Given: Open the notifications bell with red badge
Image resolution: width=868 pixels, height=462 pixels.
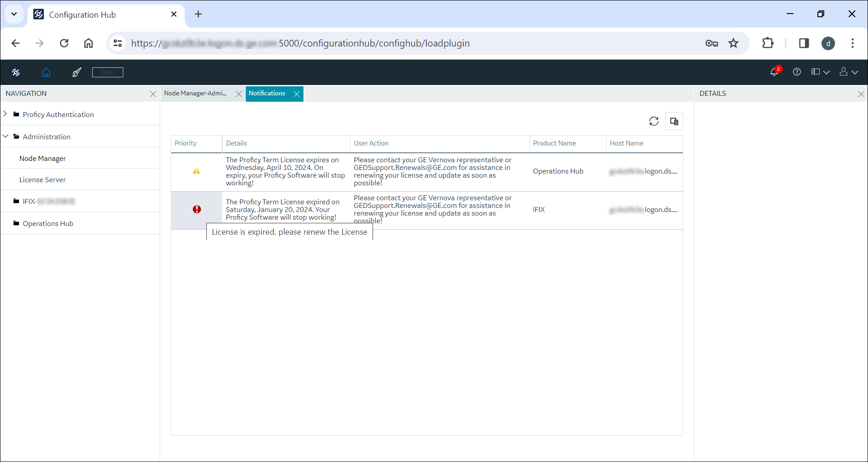Looking at the screenshot, I should 775,72.
